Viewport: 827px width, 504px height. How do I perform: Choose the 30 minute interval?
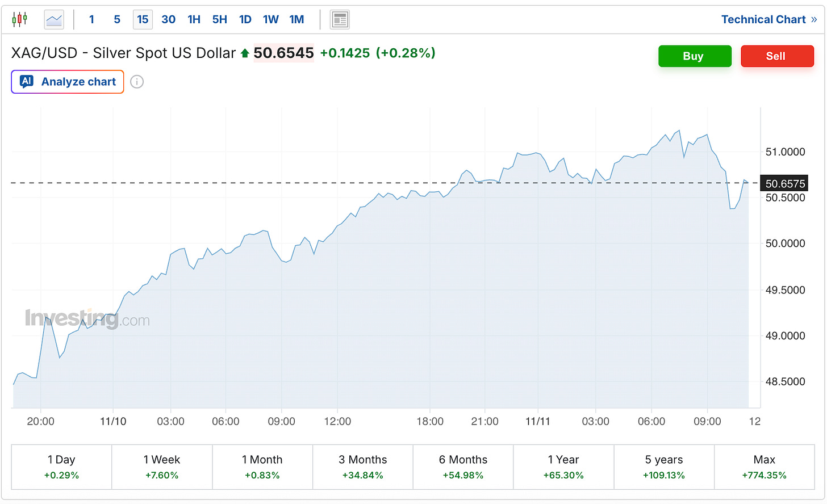[x=168, y=19]
